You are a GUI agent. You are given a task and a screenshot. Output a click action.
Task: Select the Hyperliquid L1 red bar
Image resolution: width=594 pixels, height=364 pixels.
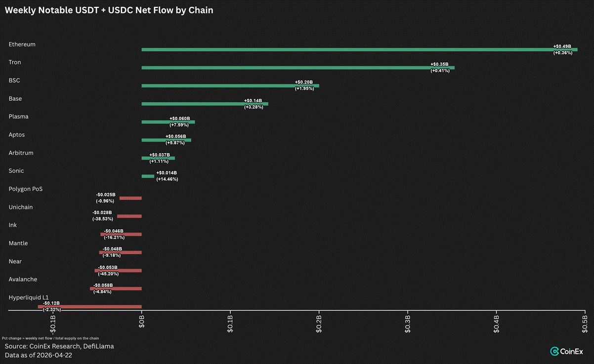click(x=89, y=307)
